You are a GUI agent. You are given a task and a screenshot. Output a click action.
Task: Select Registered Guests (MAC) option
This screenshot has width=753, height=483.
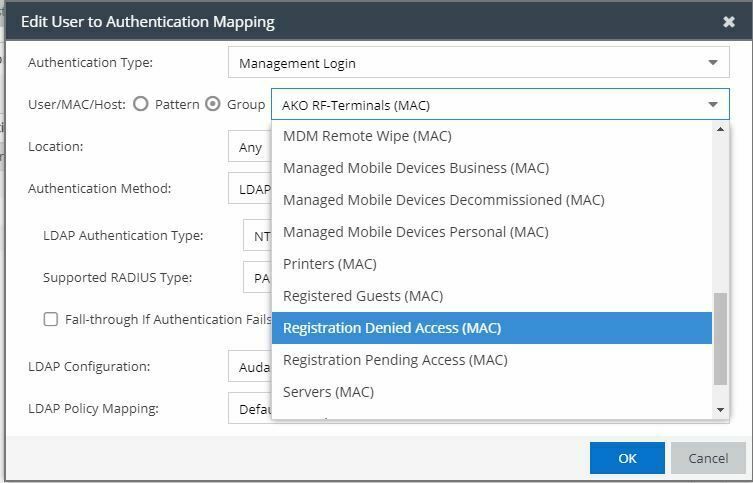(362, 296)
